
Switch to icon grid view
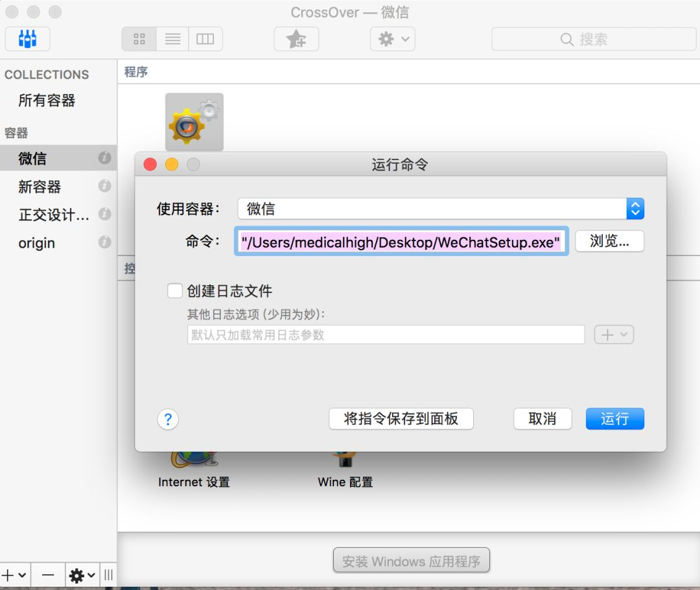point(139,39)
